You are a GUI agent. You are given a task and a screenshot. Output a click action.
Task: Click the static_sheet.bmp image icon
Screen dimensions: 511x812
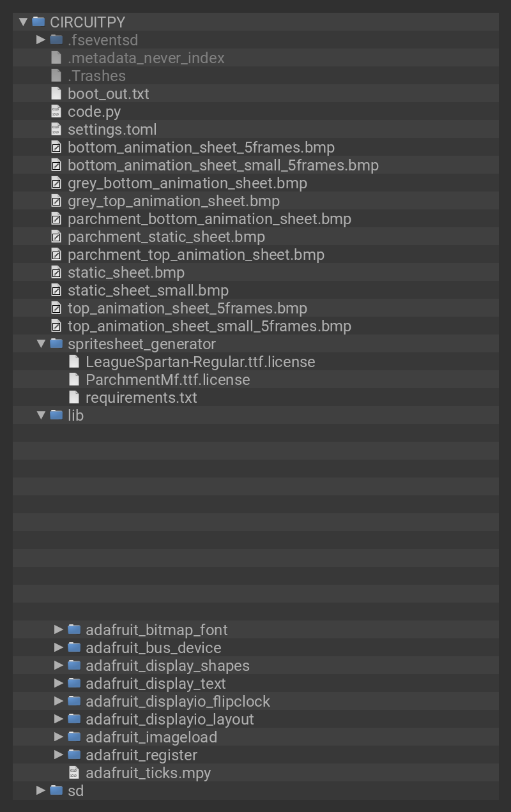click(x=56, y=273)
